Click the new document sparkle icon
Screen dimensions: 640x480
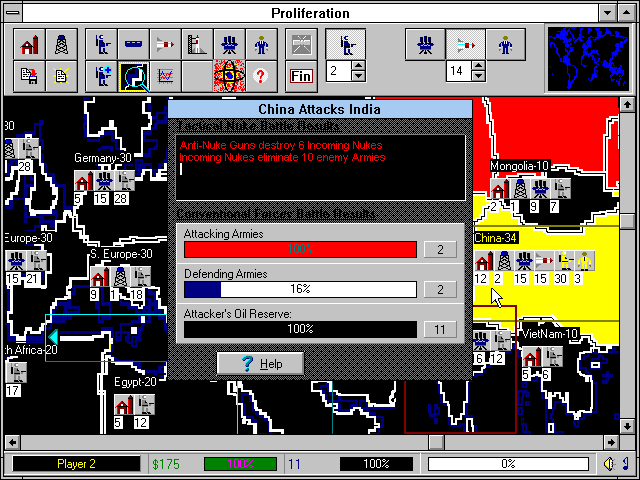[x=61, y=76]
